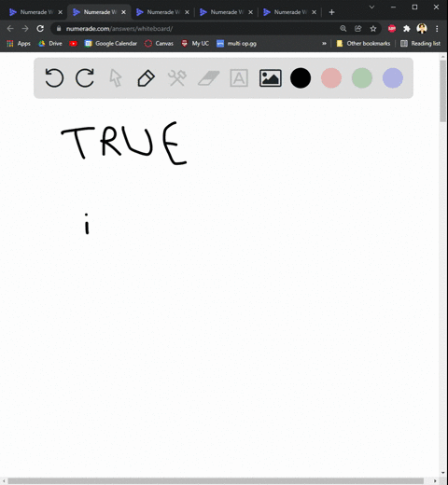The height and width of the screenshot is (485, 448).
Task: Select the pen drawing tool
Action: pos(147,77)
